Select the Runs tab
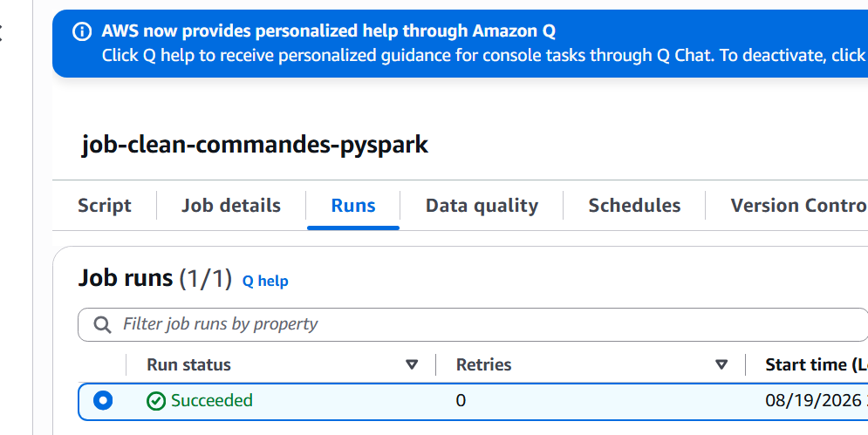Viewport: 868px width, 435px height. tap(353, 206)
